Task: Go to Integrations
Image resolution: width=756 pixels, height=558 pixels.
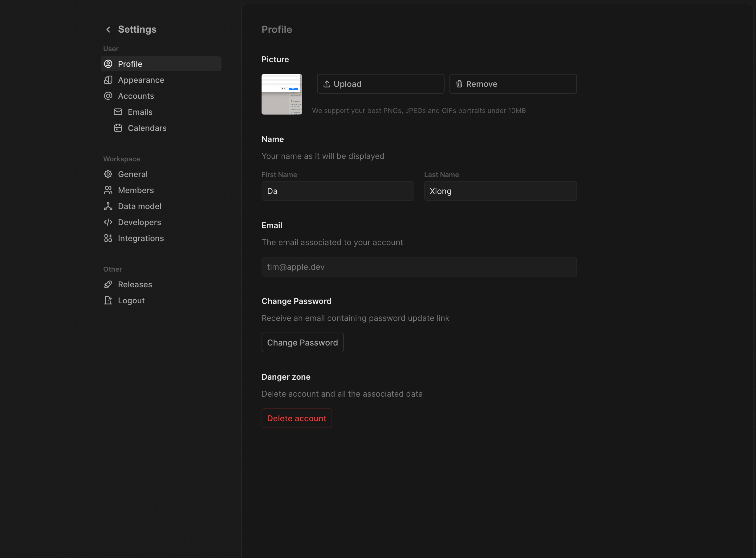Action: pos(161,238)
